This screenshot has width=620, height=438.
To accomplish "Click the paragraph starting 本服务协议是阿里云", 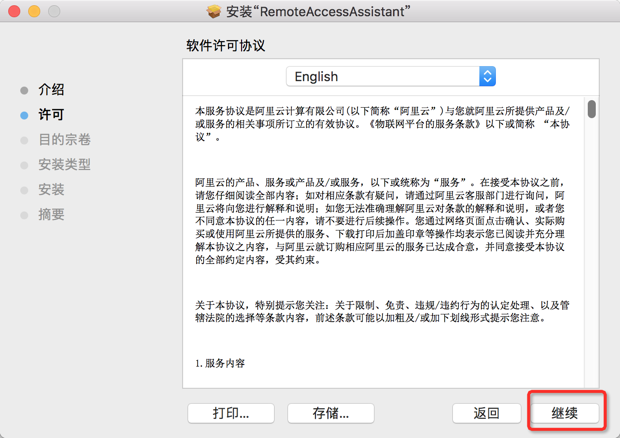I will click(382, 124).
